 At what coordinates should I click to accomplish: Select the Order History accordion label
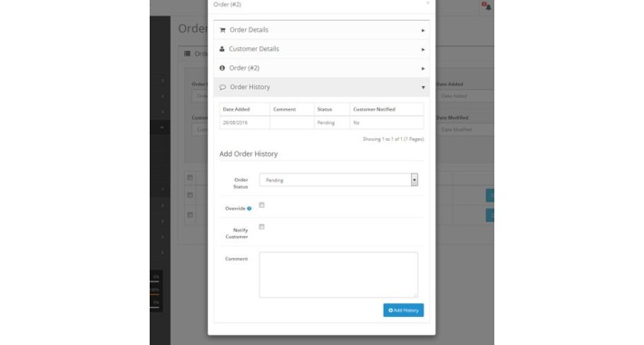point(249,87)
